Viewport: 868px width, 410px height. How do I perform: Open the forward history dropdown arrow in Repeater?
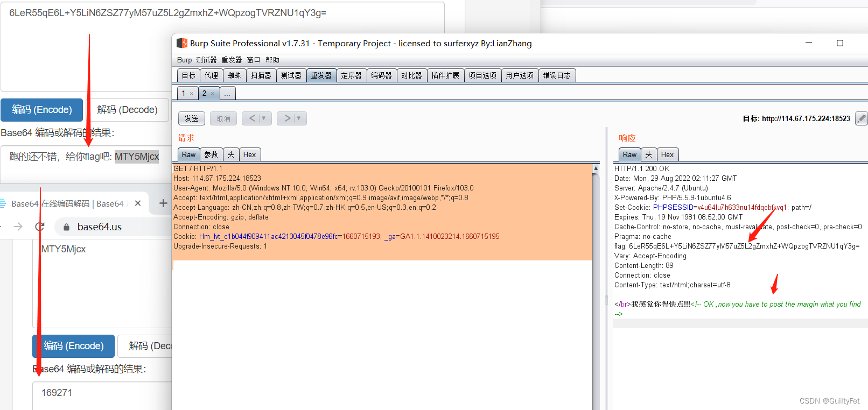coord(299,118)
